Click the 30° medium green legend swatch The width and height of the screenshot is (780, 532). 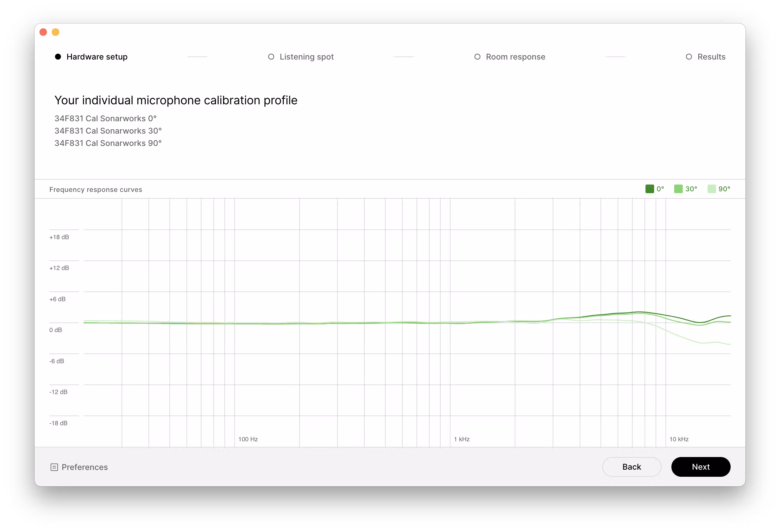click(x=678, y=189)
